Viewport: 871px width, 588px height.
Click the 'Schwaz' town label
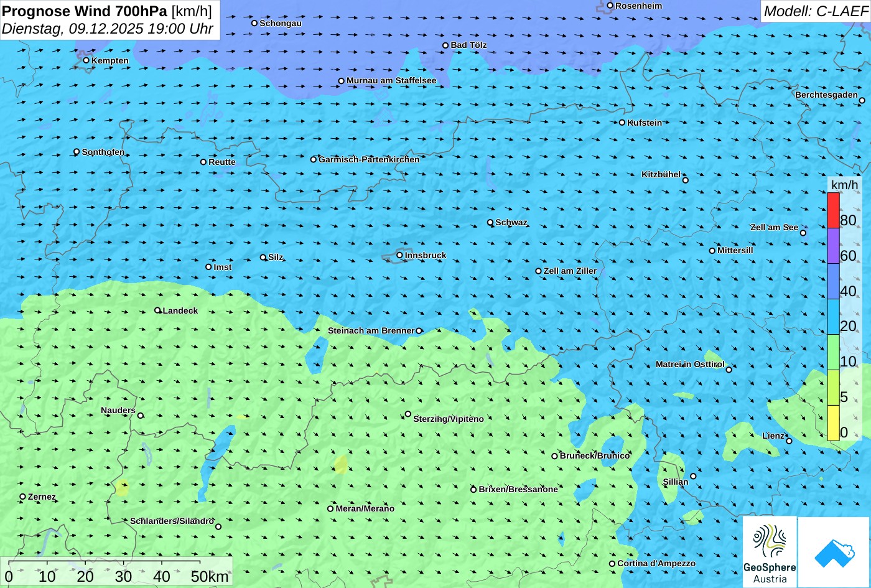[511, 223]
